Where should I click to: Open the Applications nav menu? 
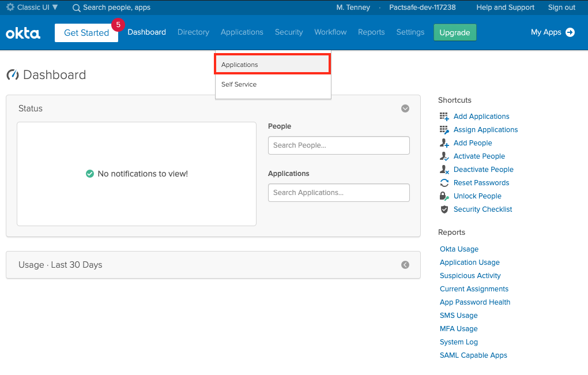point(242,32)
